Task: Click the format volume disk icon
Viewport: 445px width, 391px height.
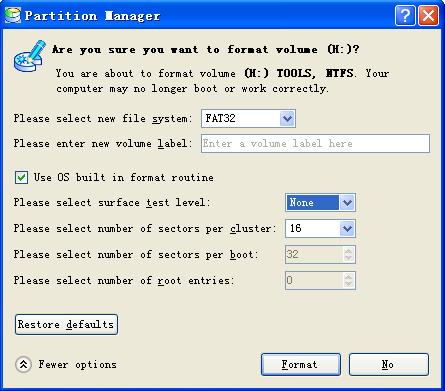Action: pyautogui.click(x=30, y=56)
